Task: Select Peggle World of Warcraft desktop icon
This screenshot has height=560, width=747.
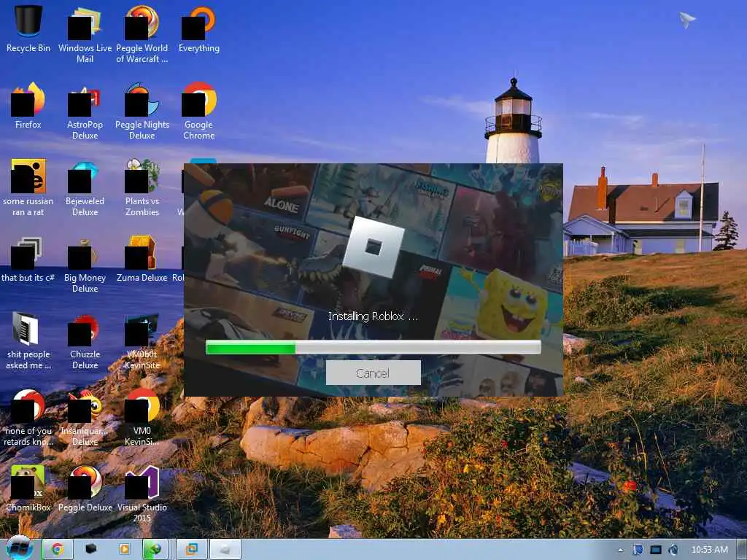Action: [x=142, y=34]
